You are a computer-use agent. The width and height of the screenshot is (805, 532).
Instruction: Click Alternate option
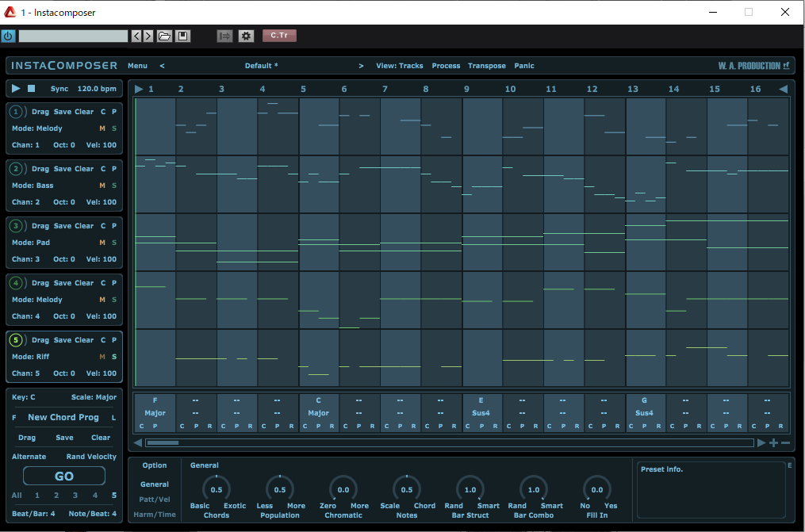(29, 457)
